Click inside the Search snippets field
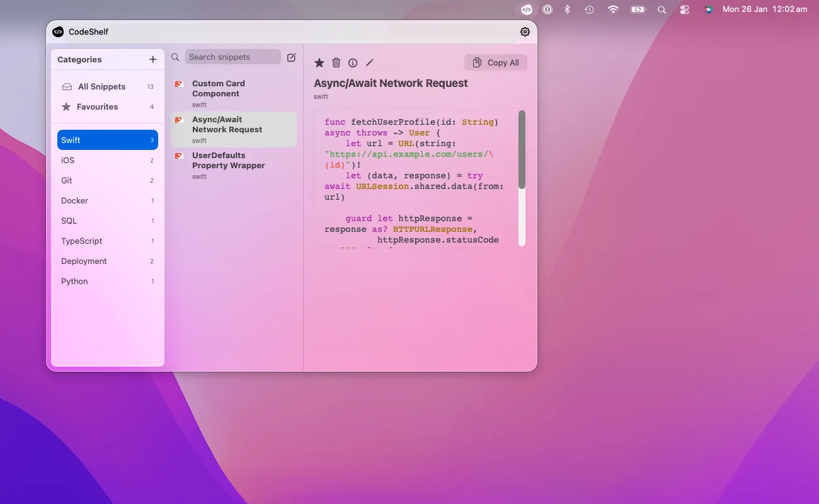 233,57
